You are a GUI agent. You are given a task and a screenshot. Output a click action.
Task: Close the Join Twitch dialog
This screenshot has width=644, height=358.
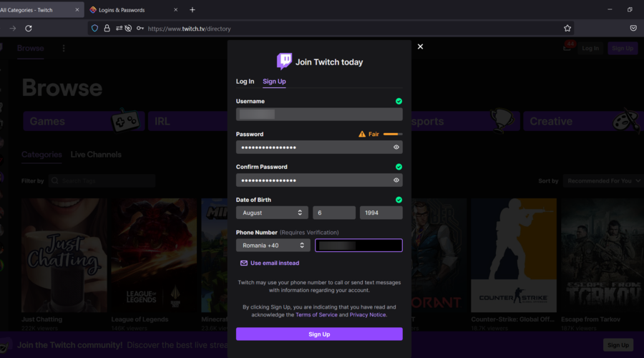[420, 47]
